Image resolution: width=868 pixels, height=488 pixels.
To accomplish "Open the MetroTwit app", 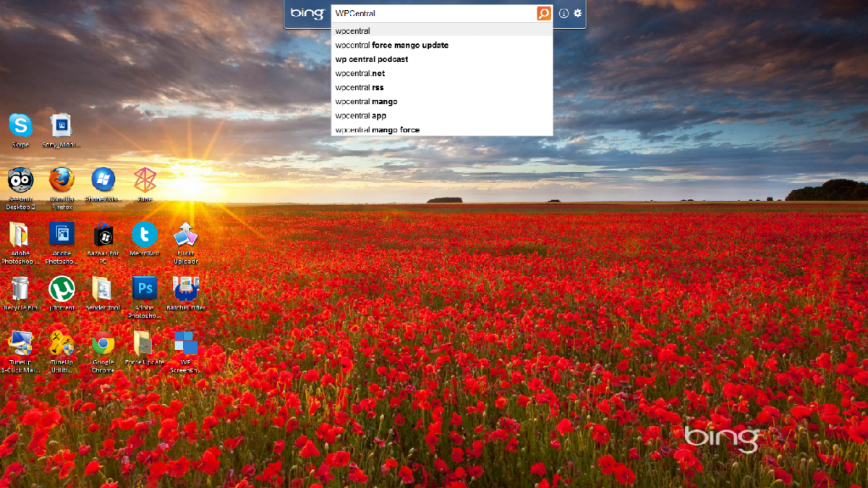I will (144, 235).
